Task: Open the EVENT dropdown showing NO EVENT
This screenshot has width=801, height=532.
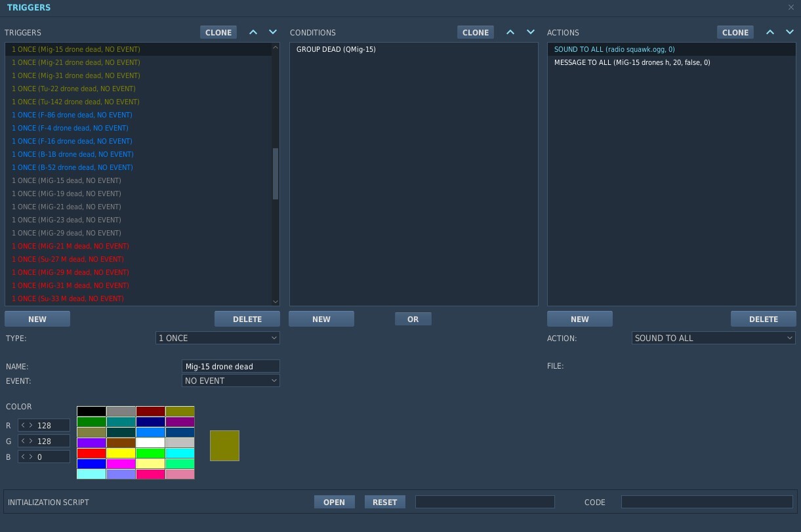Action: [x=231, y=380]
